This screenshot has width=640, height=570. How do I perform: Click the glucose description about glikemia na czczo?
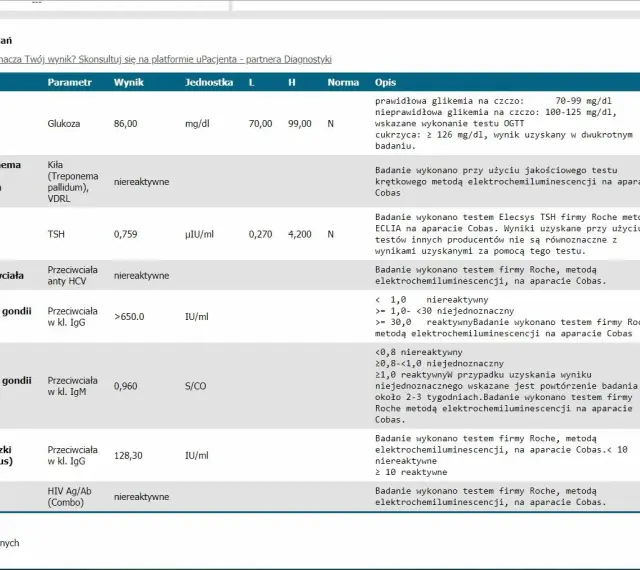pyautogui.click(x=504, y=123)
